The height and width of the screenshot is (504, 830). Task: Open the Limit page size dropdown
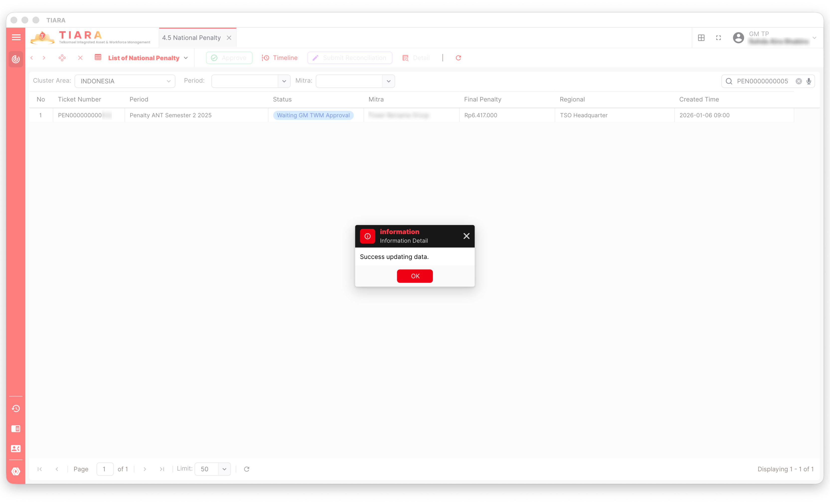click(x=224, y=469)
